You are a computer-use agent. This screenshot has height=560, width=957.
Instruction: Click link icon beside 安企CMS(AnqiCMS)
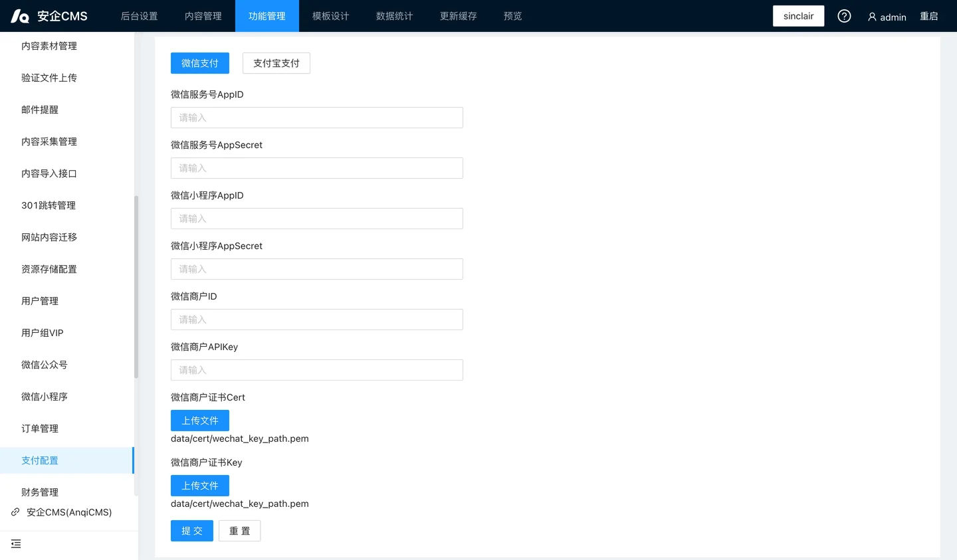15,512
